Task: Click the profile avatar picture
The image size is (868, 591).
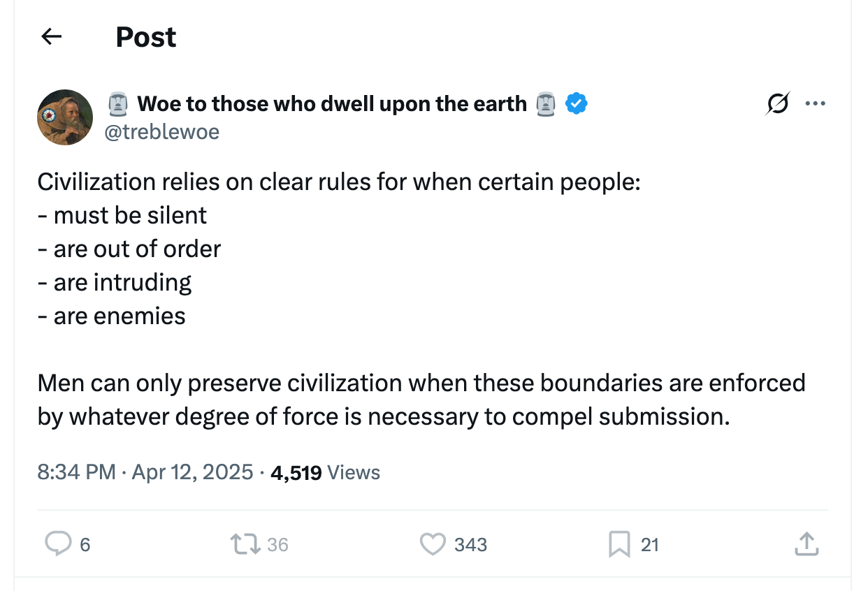Action: 64,117
